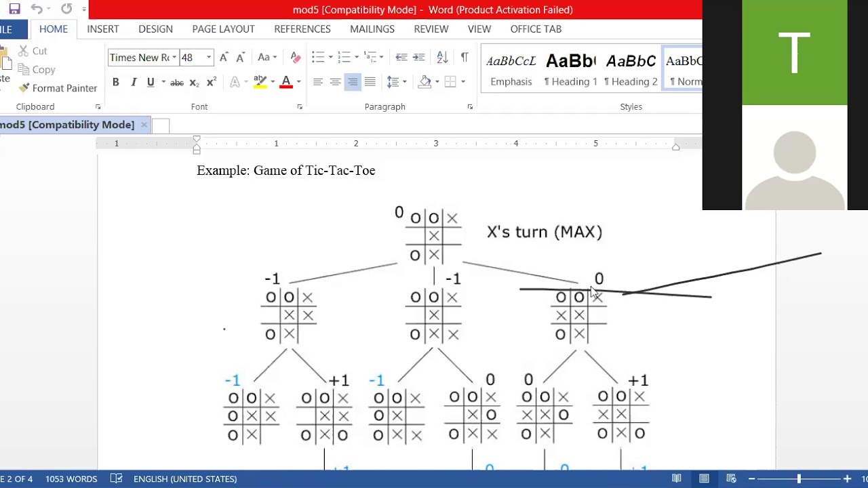This screenshot has height=488, width=868.
Task: Apply paragraph shading fill
Action: click(x=425, y=82)
